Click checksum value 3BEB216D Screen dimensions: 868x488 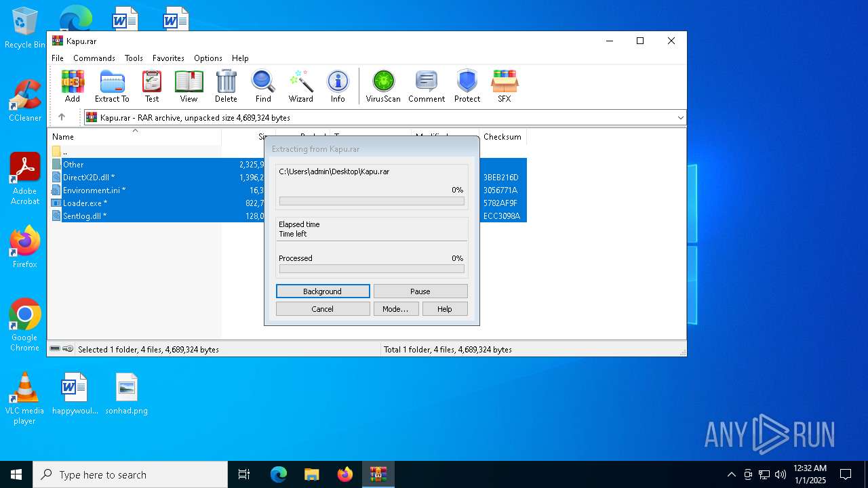501,178
